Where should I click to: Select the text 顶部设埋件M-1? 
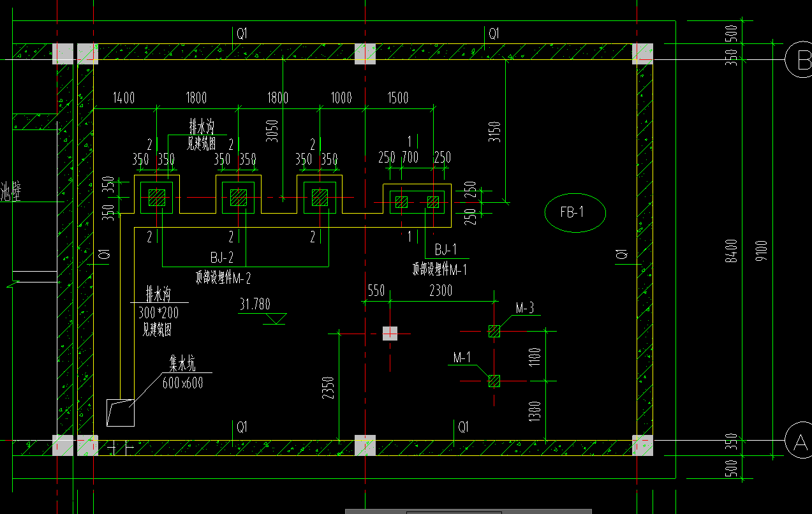[x=439, y=270]
